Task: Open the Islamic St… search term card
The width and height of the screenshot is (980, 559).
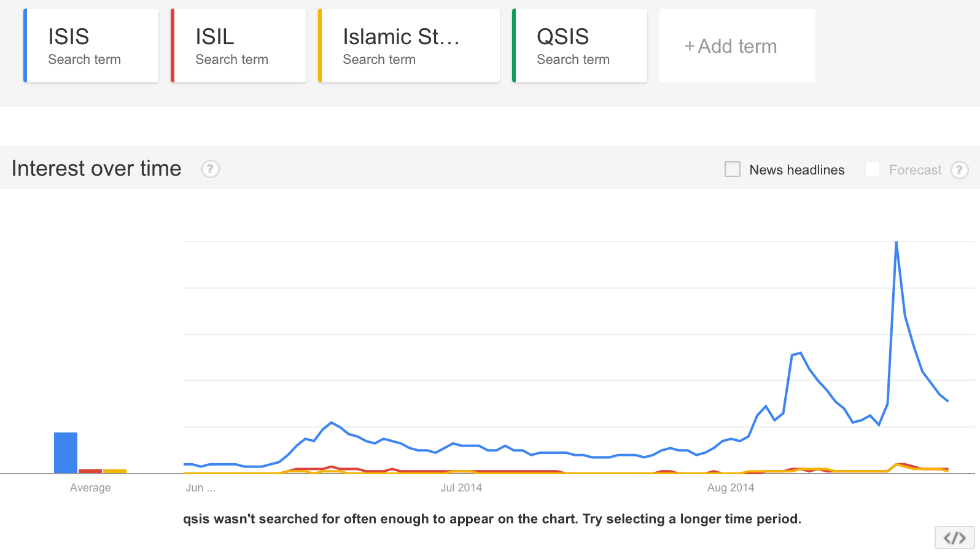Action: 409,45
